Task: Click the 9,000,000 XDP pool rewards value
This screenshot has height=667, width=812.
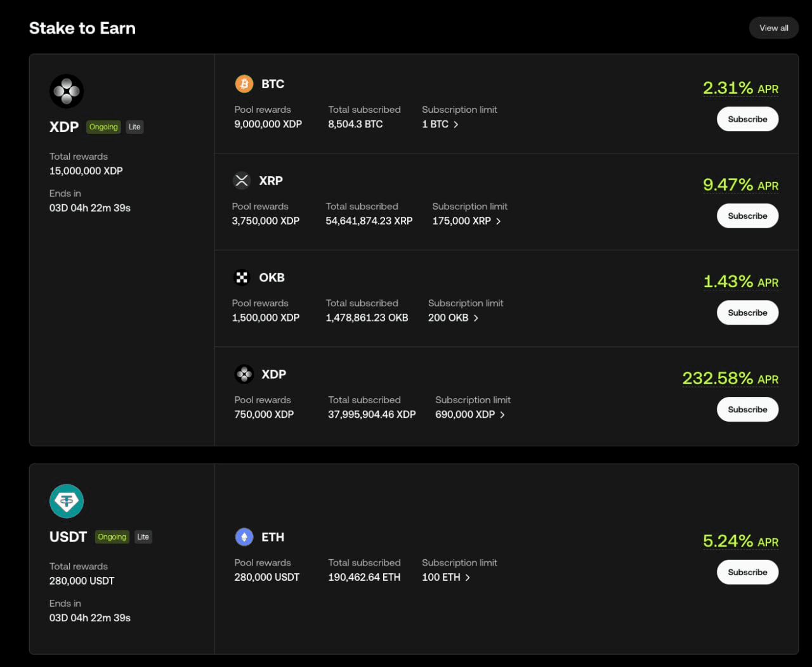Action: pos(268,124)
